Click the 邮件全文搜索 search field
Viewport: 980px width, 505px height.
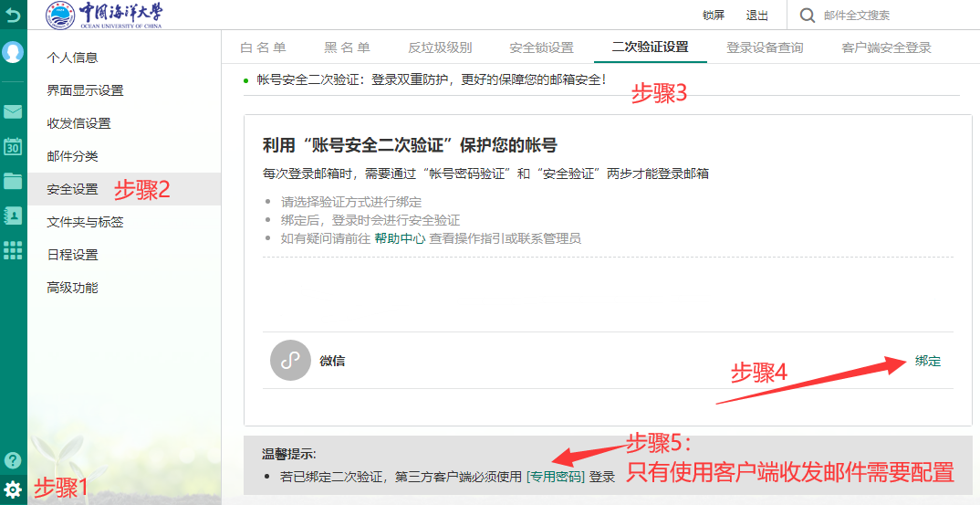pos(890,16)
